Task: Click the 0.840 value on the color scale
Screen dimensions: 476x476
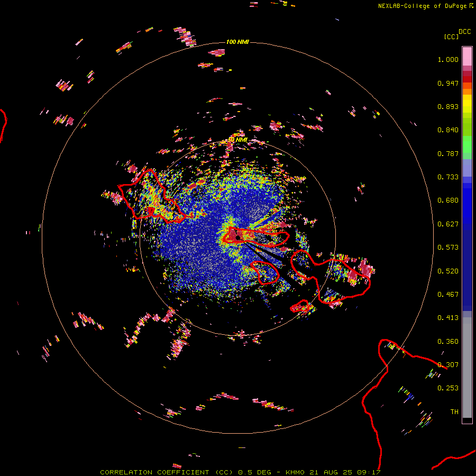Action: 448,130
